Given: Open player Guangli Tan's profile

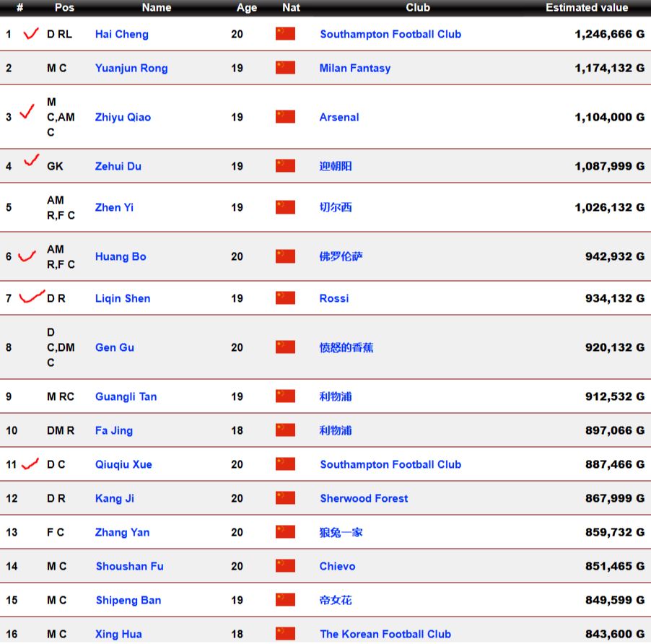Looking at the screenshot, I should 126,396.
